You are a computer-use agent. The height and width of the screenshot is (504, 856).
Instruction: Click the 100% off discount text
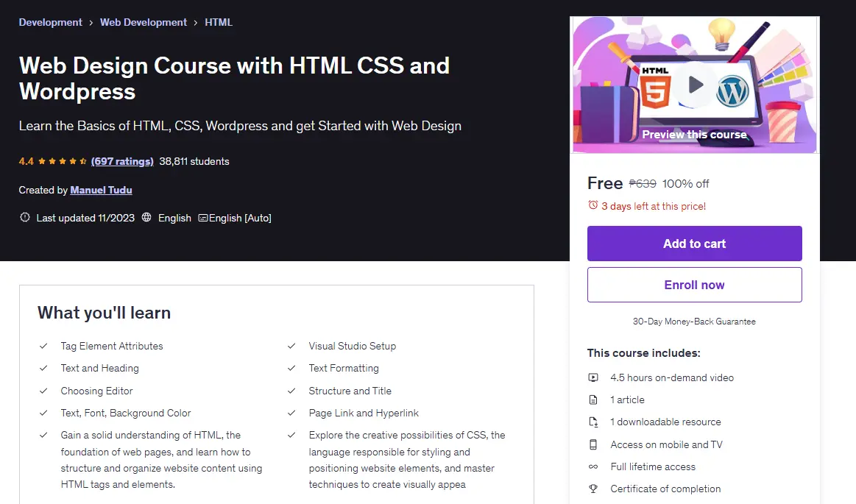click(x=686, y=184)
